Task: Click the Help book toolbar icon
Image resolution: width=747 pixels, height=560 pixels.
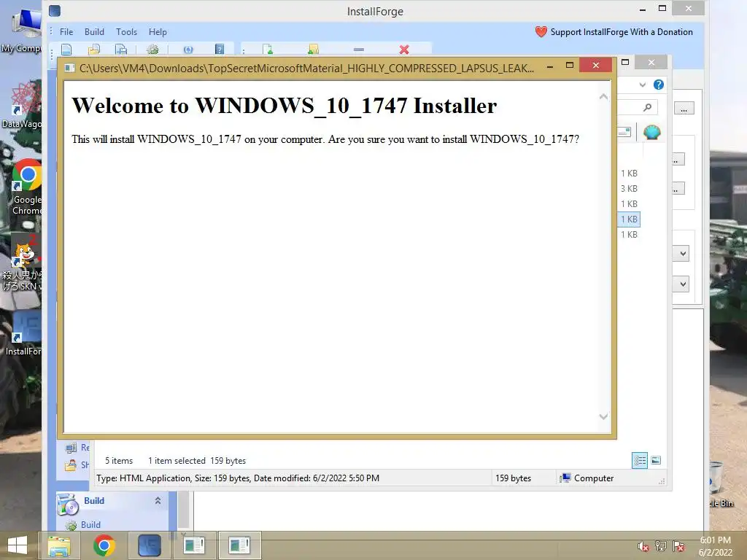Action: coord(220,49)
